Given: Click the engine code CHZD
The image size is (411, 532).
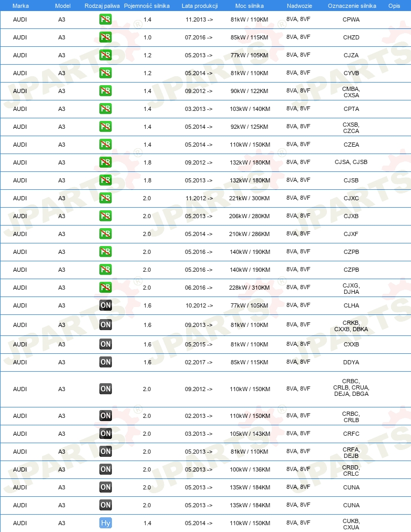Looking at the screenshot, I should pyautogui.click(x=351, y=37).
